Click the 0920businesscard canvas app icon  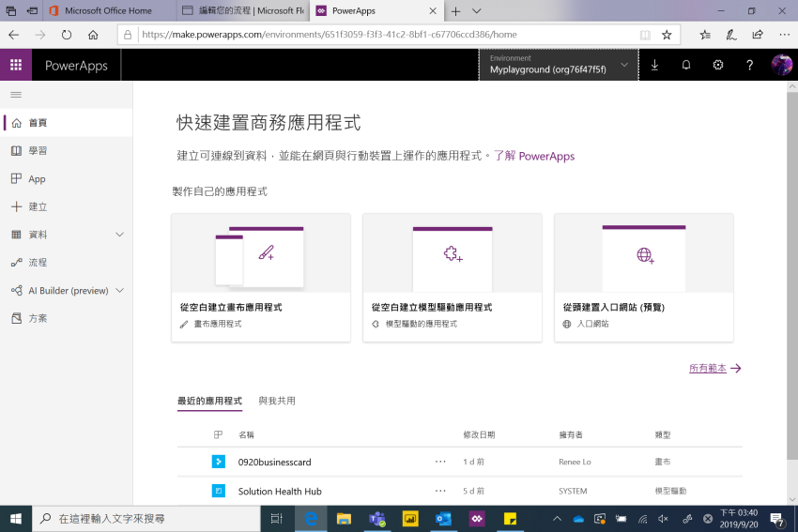(219, 462)
